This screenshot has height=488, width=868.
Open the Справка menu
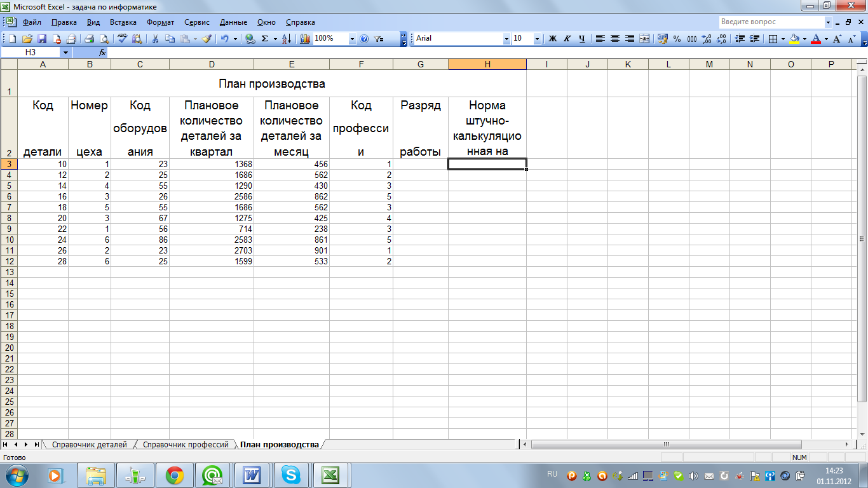(x=301, y=22)
